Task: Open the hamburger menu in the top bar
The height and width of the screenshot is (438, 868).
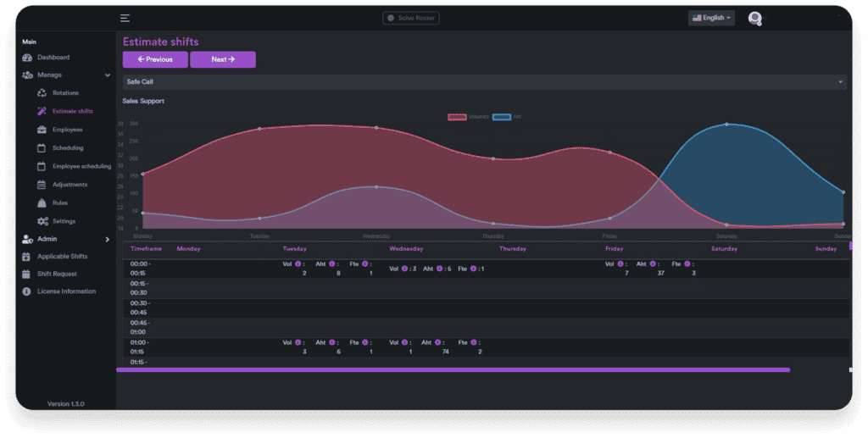Action: 125,18
